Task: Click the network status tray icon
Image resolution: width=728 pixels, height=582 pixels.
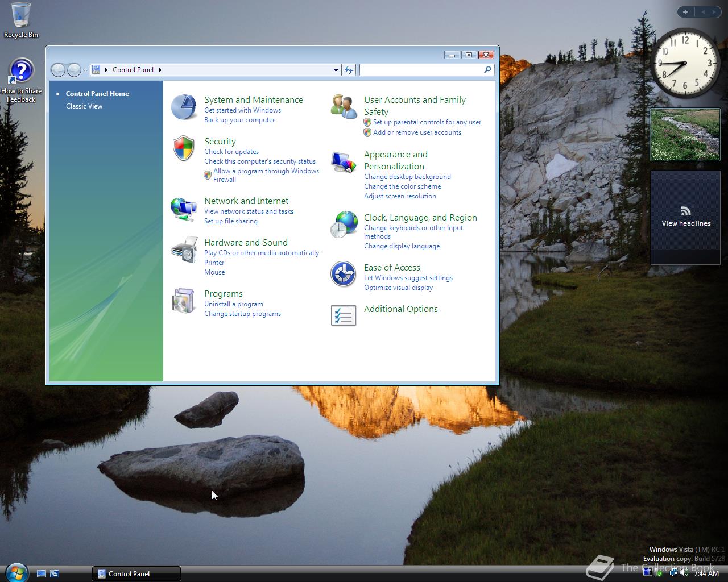Action: (x=673, y=573)
